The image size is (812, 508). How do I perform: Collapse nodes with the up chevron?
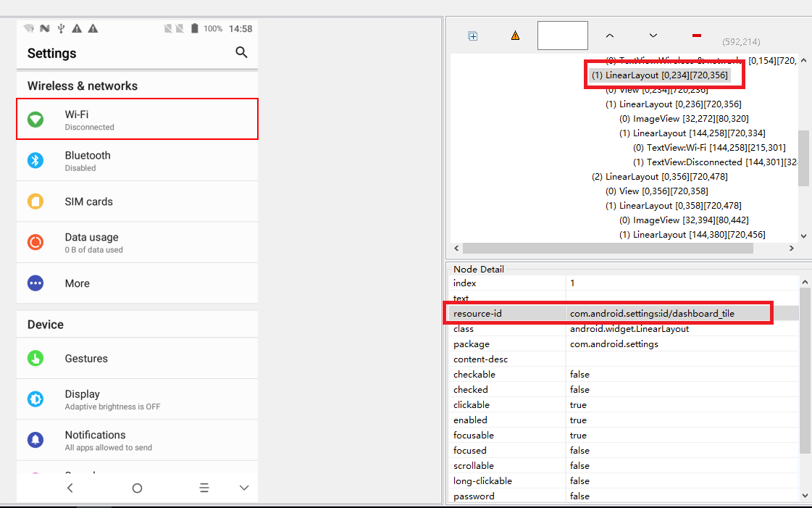pyautogui.click(x=609, y=35)
